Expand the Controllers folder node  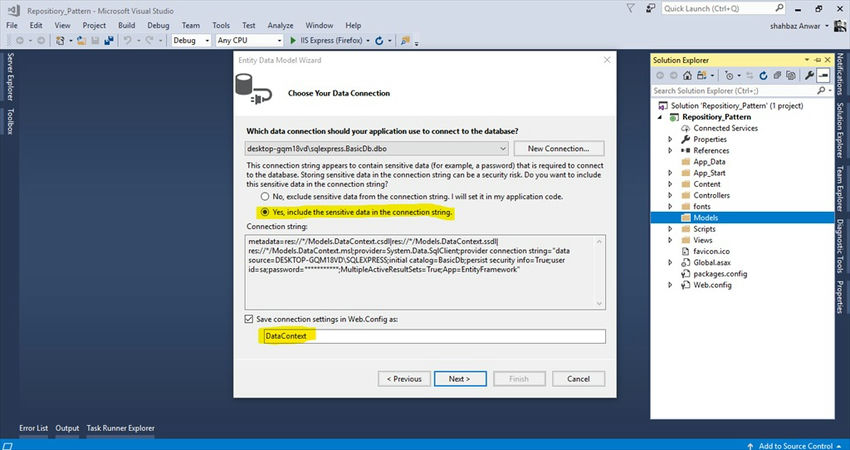[x=670, y=195]
